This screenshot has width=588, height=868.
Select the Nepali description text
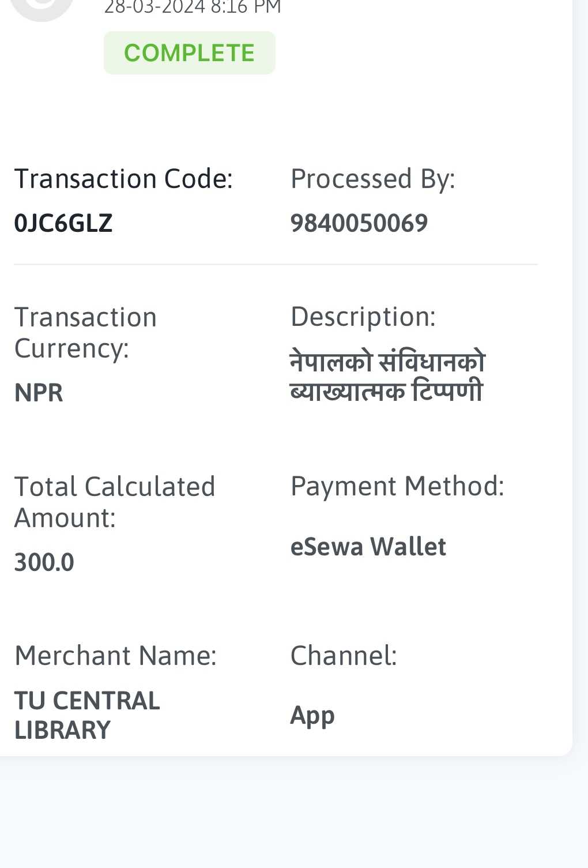(388, 377)
